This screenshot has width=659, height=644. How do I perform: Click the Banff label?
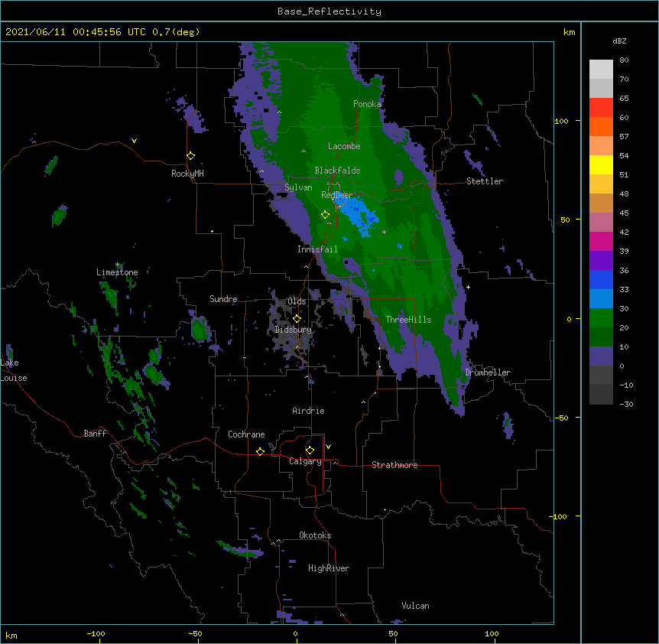tap(95, 434)
